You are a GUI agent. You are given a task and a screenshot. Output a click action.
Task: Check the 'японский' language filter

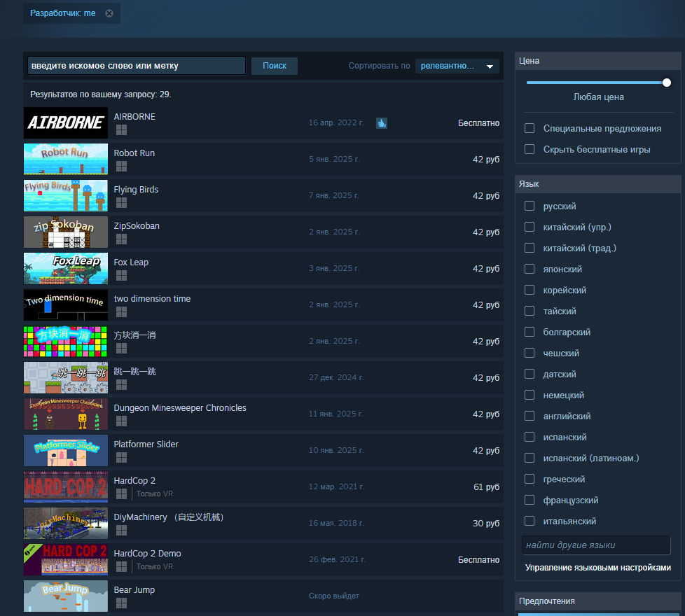(530, 269)
